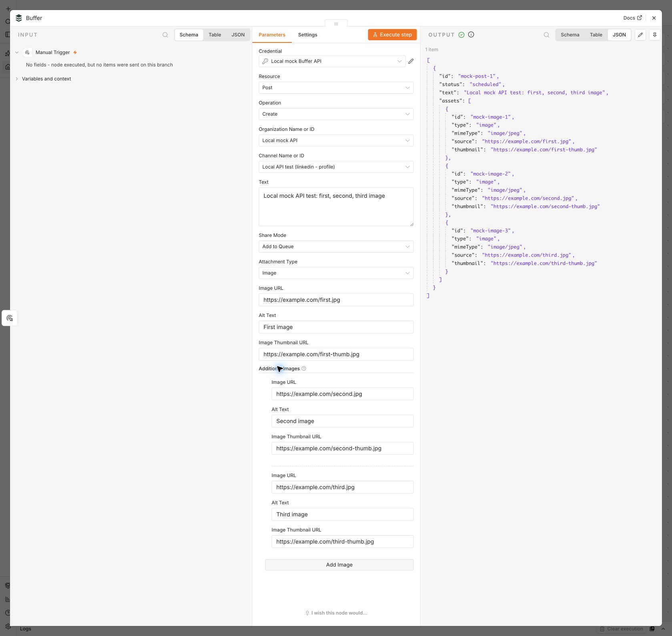Switch output view to Schema
Screen dimensions: 672x636
[x=570, y=35]
